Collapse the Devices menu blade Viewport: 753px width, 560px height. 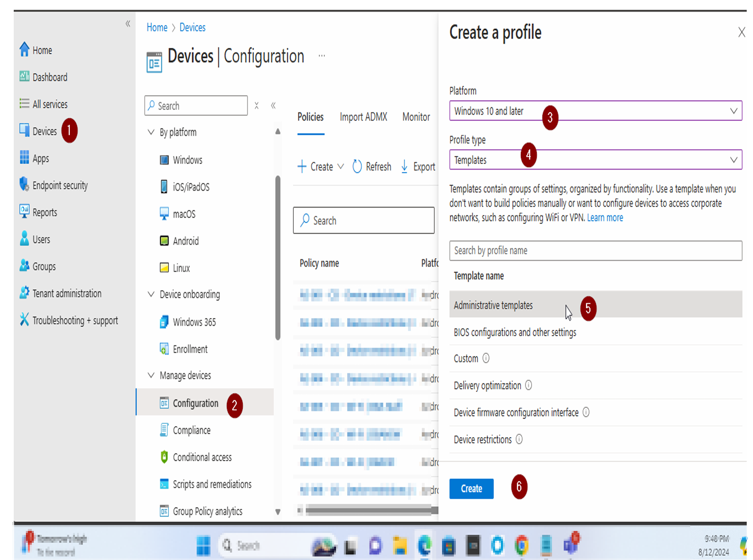tap(273, 106)
